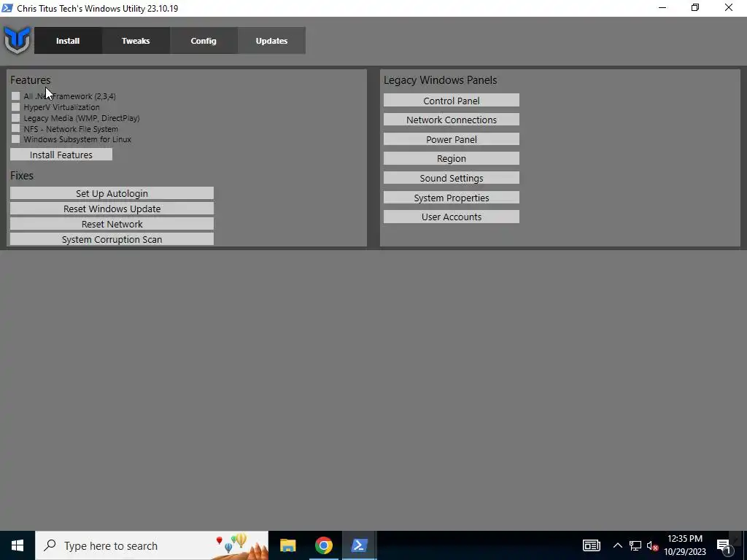This screenshot has height=560, width=747.
Task: Open Sound Settings panel
Action: point(451,178)
